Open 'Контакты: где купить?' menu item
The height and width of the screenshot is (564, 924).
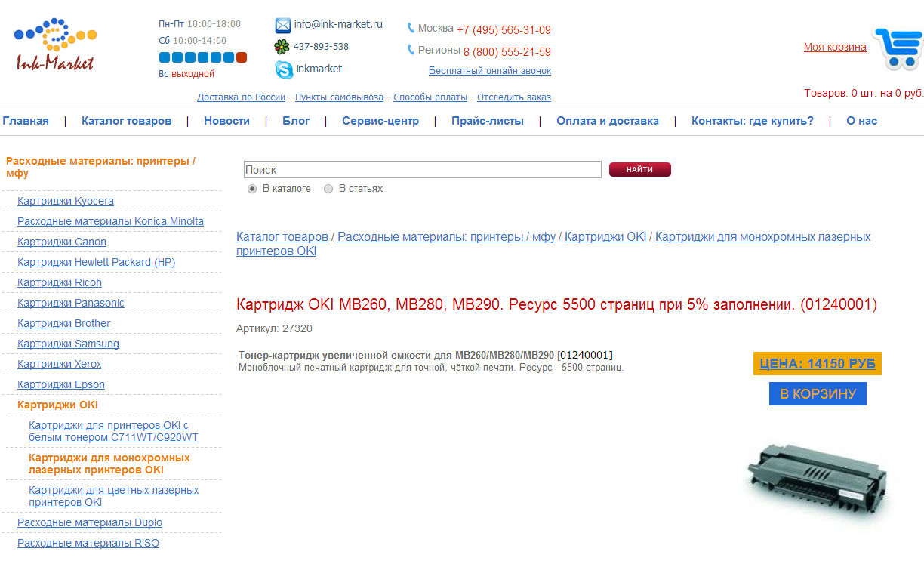753,121
